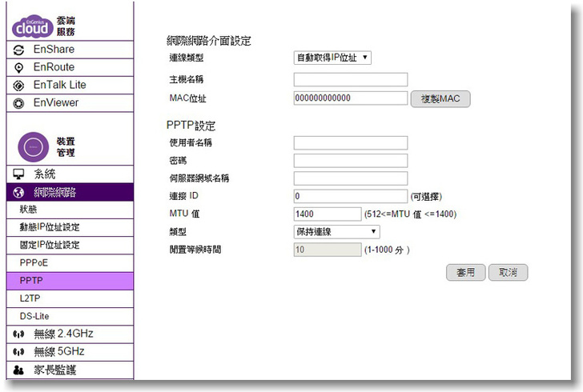Click the purple device management circle icon
The width and height of the screenshot is (583, 392).
tap(33, 146)
